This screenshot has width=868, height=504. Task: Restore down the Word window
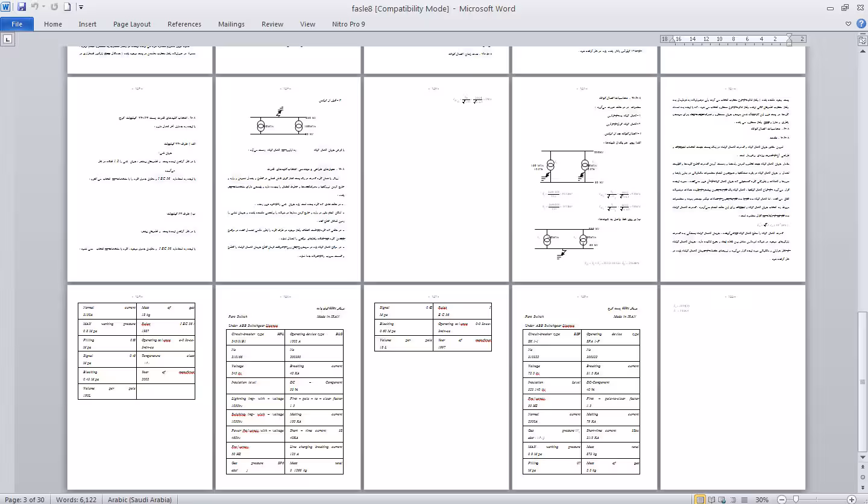click(x=844, y=7)
